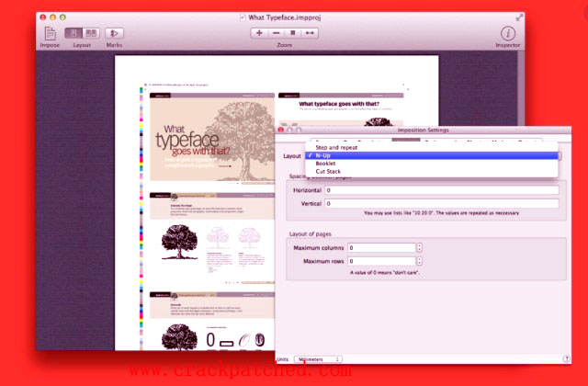Screen dimensions: 588x386
Task: Click the document proxy icon beside What Typeface.impproj
Action: click(x=243, y=17)
